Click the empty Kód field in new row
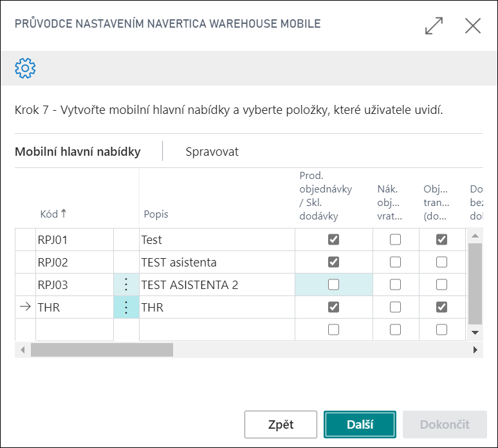Screen dimensions: 498x448 pyautogui.click(x=75, y=330)
